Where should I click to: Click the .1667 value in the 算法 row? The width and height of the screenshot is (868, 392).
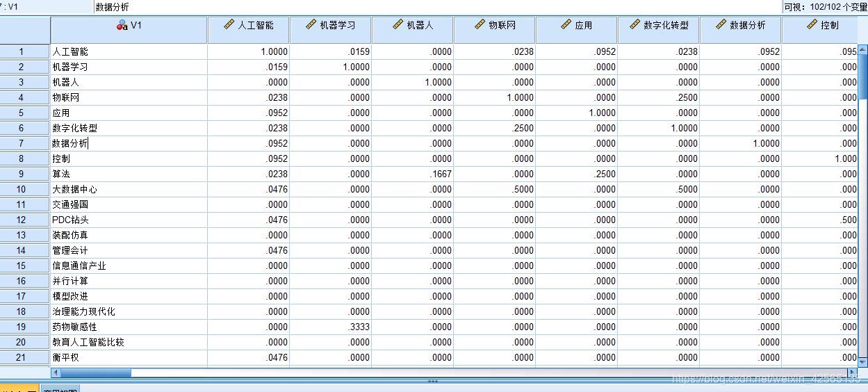pyautogui.click(x=441, y=174)
